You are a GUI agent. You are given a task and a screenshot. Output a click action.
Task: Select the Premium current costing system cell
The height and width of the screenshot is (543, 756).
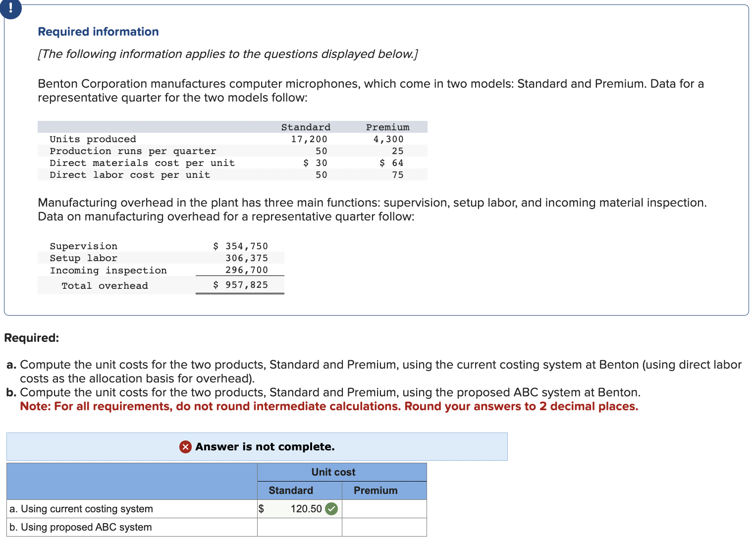pyautogui.click(x=384, y=509)
